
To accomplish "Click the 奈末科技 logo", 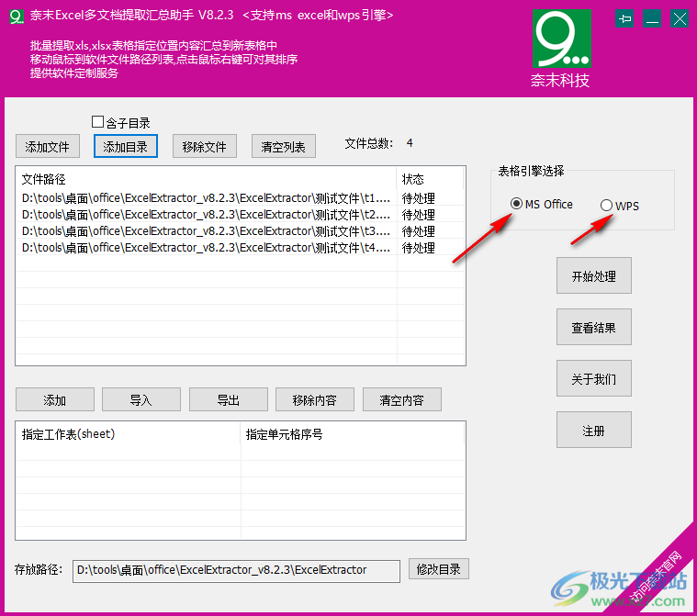I will click(x=561, y=48).
